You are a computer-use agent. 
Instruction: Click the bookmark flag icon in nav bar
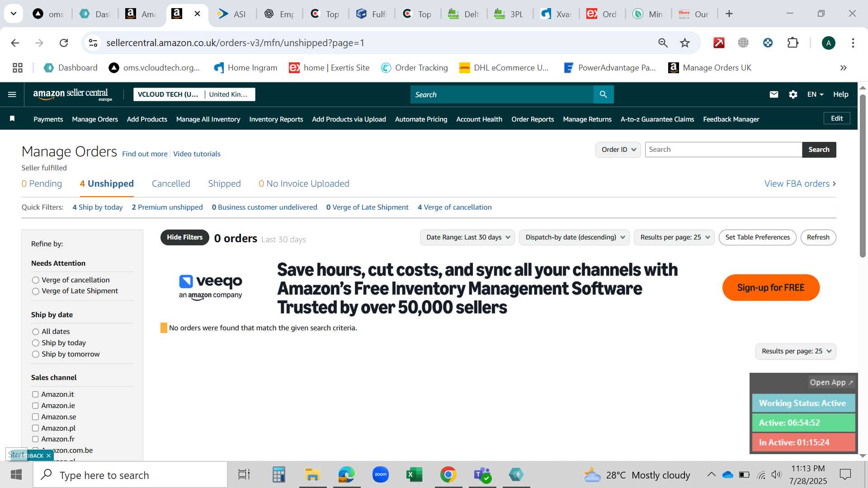click(12, 119)
